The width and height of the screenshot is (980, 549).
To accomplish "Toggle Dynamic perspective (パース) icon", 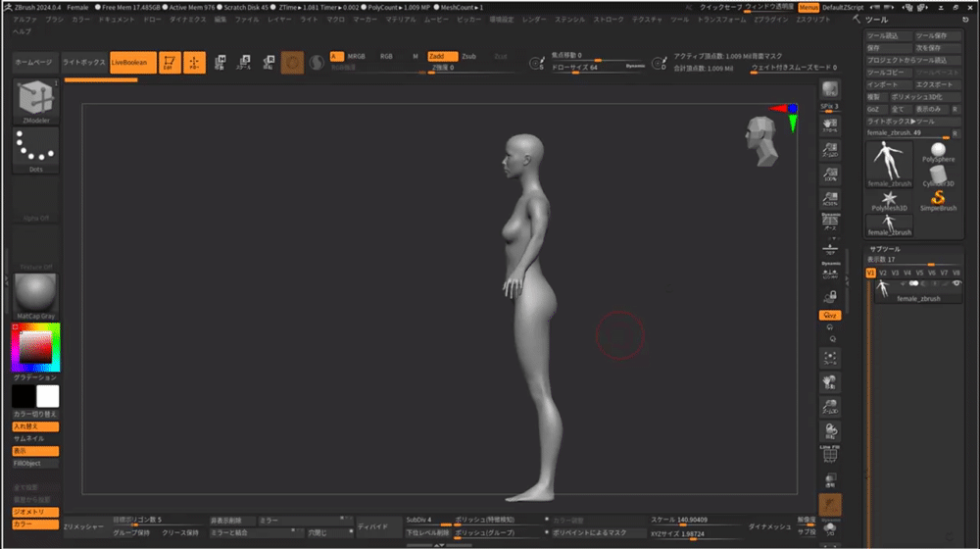I will (x=830, y=223).
